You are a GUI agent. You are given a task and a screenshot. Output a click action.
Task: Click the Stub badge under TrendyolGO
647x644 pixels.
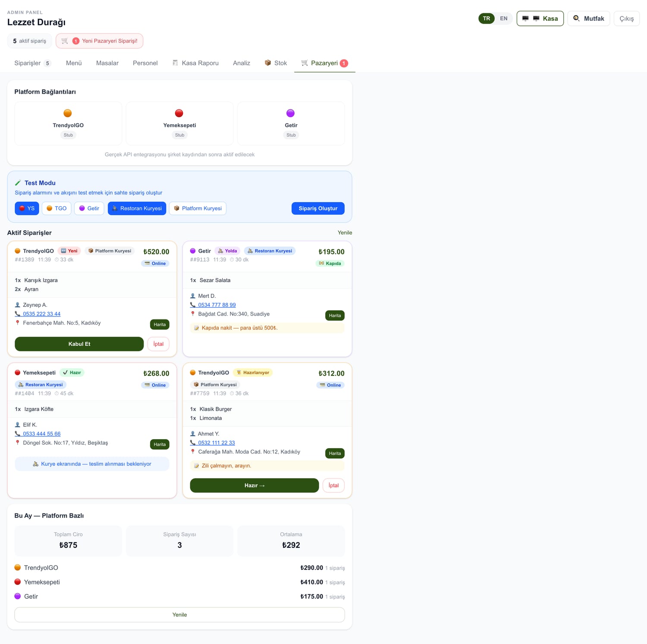[x=68, y=135]
